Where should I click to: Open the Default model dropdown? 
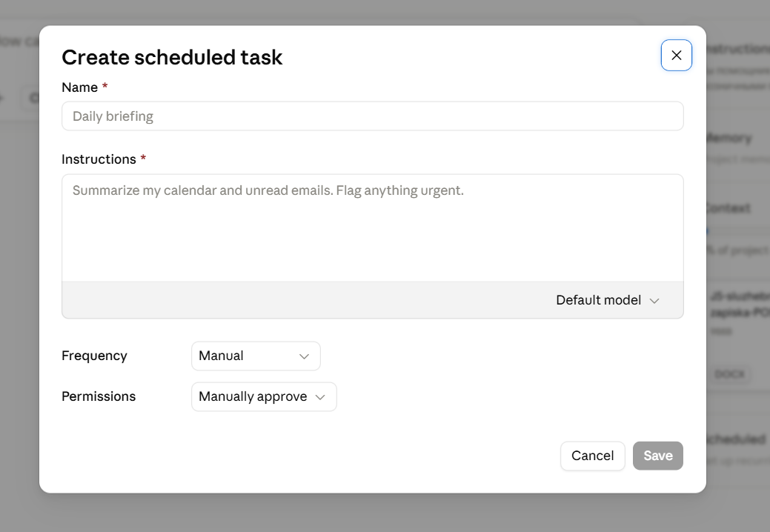point(608,300)
